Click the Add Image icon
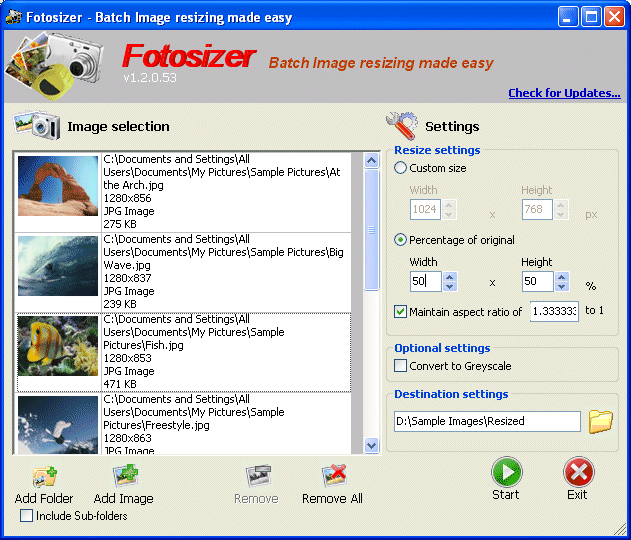631x540 pixels. point(126,476)
